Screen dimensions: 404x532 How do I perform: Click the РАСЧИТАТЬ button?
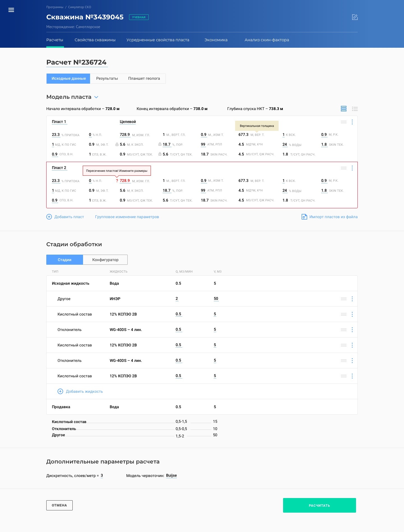coord(319,505)
